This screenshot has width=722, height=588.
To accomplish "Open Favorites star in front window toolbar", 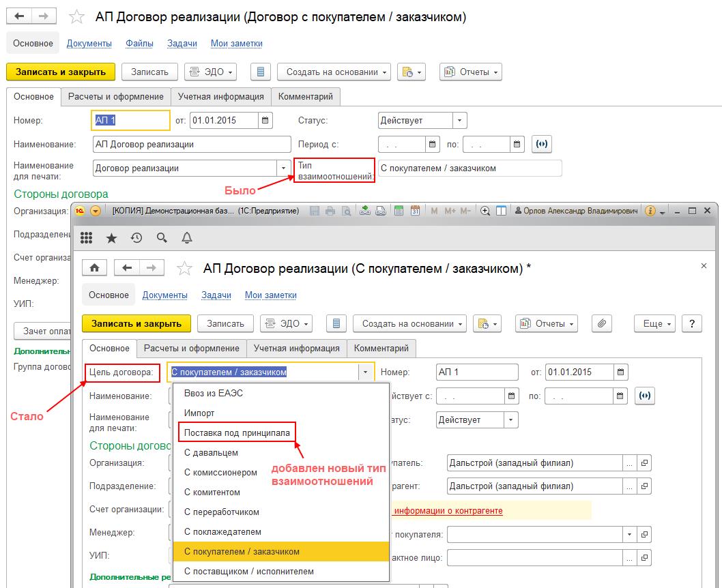I will [111, 238].
